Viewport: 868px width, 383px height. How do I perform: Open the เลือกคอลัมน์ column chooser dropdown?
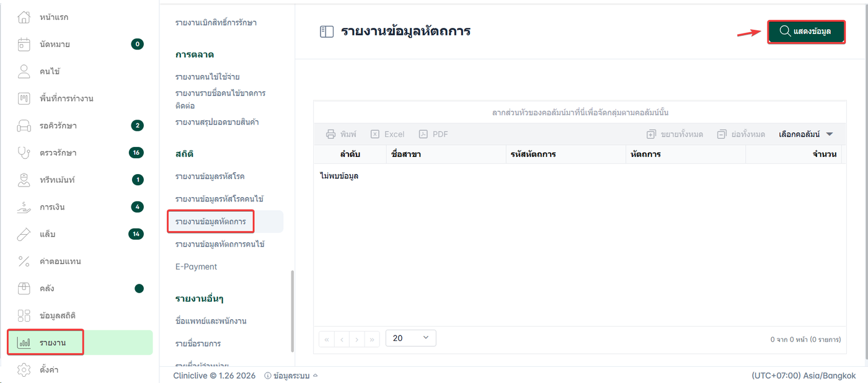(805, 134)
